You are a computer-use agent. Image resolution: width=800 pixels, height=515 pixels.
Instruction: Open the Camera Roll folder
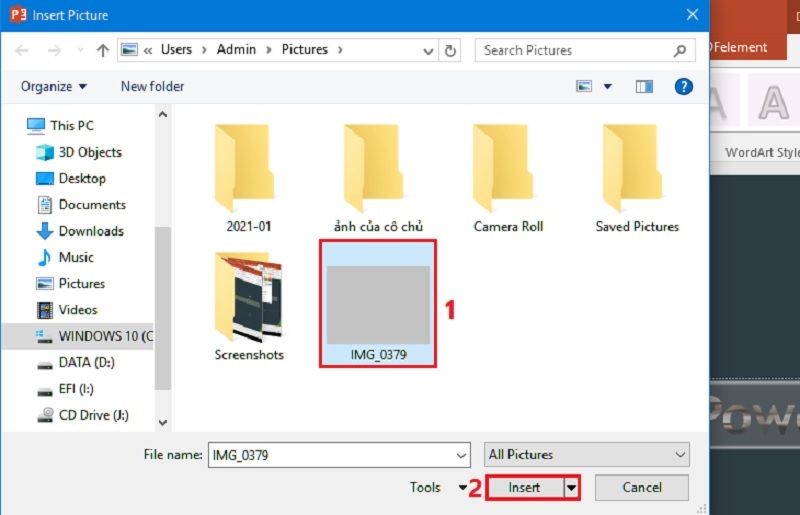click(x=508, y=177)
